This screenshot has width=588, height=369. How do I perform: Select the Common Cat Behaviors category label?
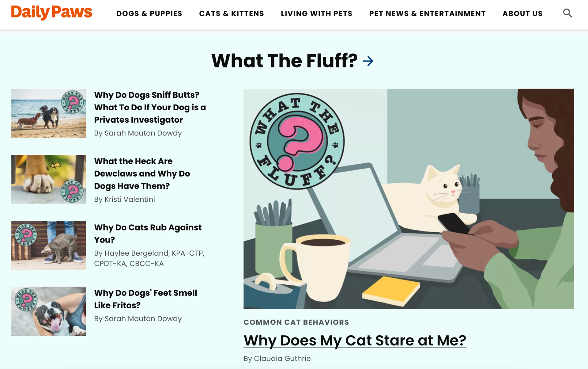point(296,322)
